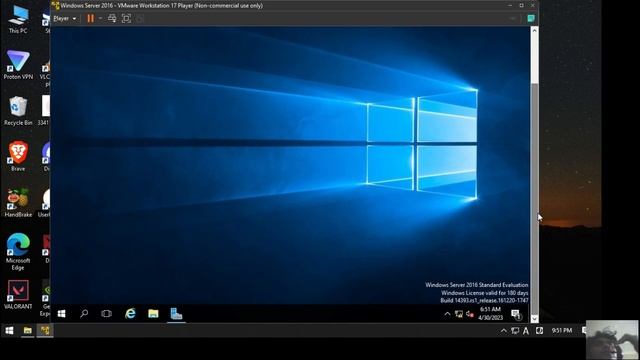Maximize the VMware Player window
The width and height of the screenshot is (640, 360).
[x=521, y=6]
